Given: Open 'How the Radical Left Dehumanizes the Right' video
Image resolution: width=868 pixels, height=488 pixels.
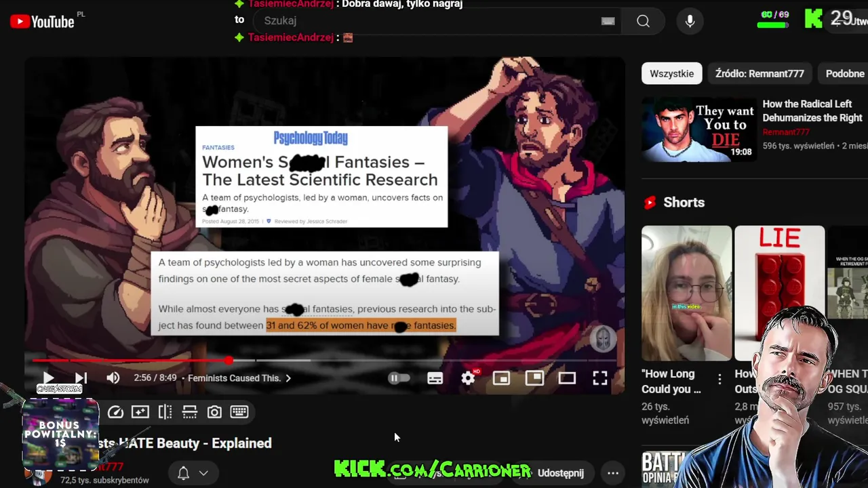Looking at the screenshot, I should tap(812, 110).
